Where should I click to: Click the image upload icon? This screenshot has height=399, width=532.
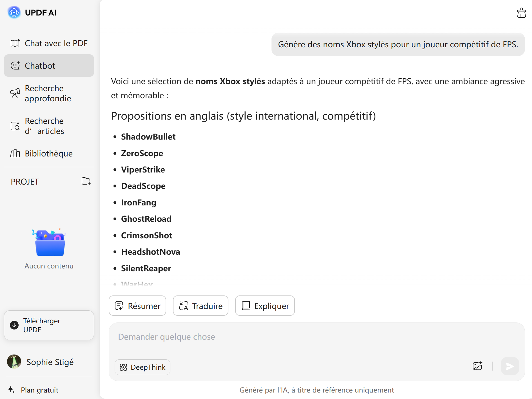click(x=477, y=366)
